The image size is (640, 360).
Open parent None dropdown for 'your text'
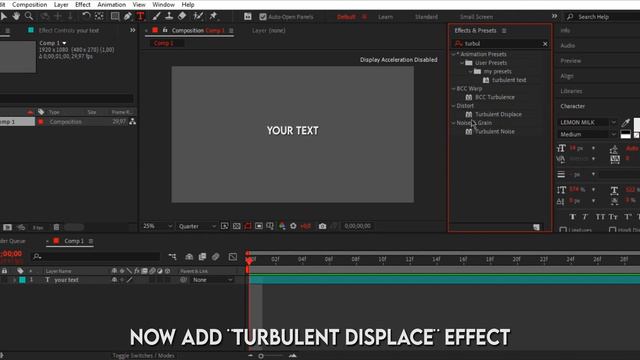[x=212, y=280]
